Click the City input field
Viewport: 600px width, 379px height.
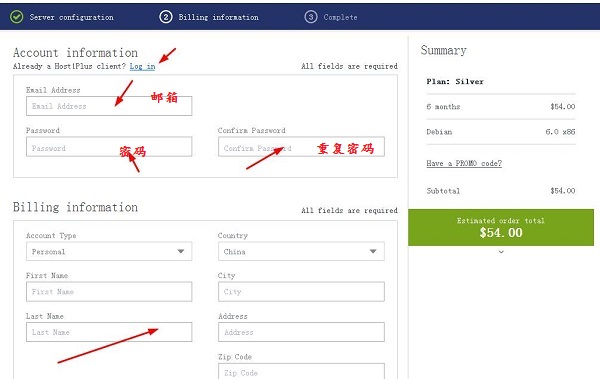301,292
